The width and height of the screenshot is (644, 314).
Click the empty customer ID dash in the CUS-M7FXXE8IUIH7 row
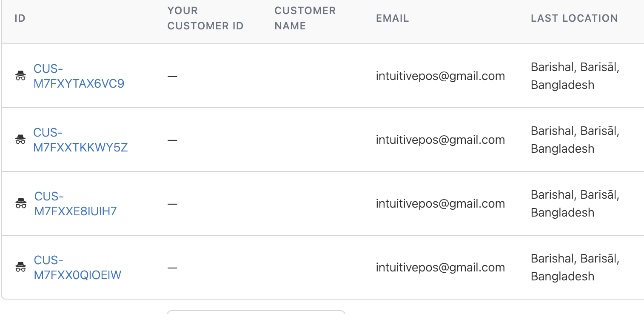172,204
